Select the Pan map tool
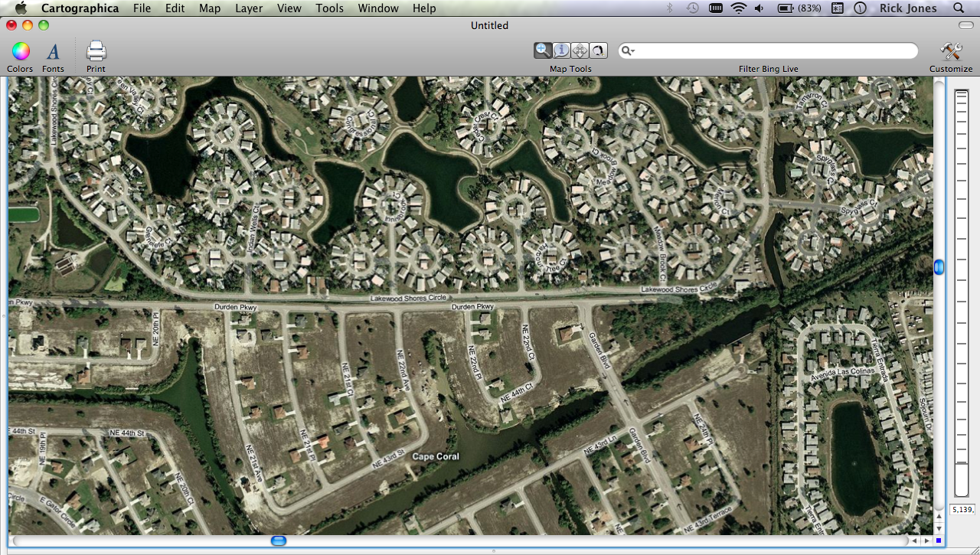The height and width of the screenshot is (555, 980). coord(580,51)
